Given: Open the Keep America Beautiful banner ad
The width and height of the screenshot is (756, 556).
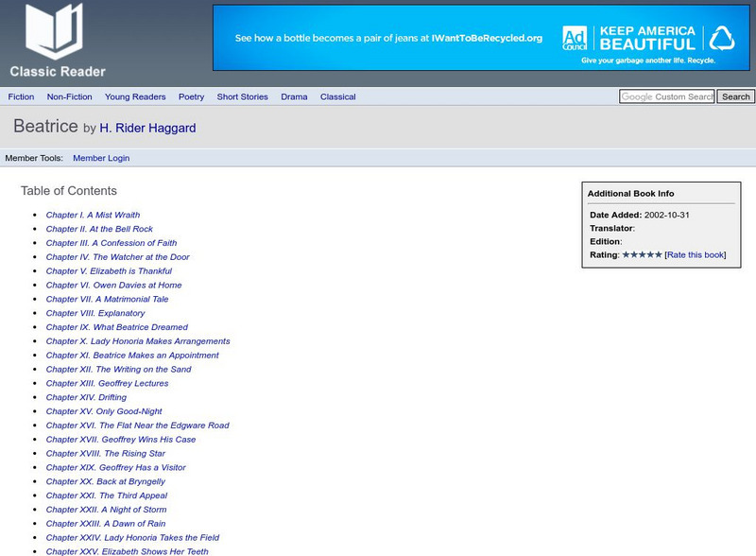Looking at the screenshot, I should (481, 38).
